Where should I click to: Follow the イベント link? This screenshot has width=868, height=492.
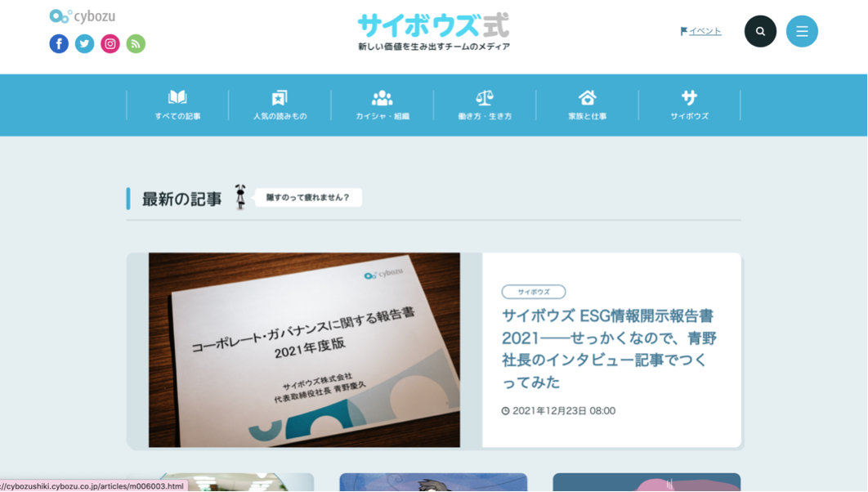coord(705,31)
